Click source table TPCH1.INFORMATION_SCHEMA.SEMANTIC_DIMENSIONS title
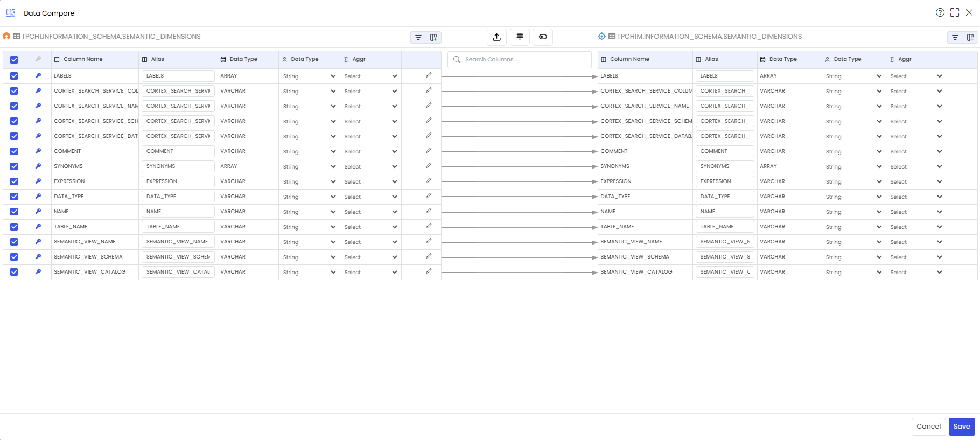Screen dimensions: 980x440 (x=111, y=37)
